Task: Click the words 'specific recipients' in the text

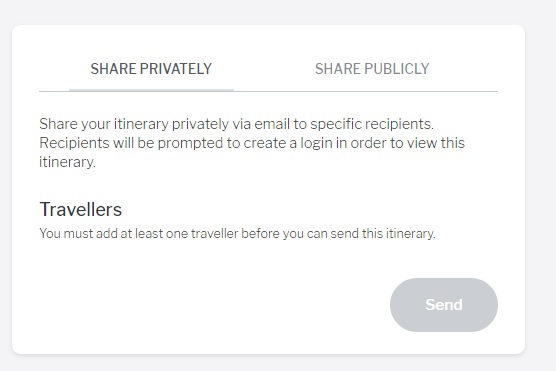Action: tap(372, 124)
